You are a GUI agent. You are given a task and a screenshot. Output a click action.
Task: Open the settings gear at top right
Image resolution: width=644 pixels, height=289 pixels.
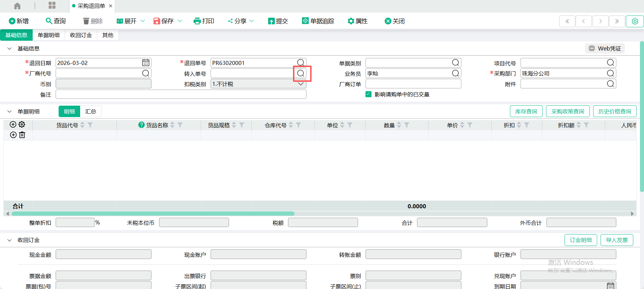(x=635, y=21)
